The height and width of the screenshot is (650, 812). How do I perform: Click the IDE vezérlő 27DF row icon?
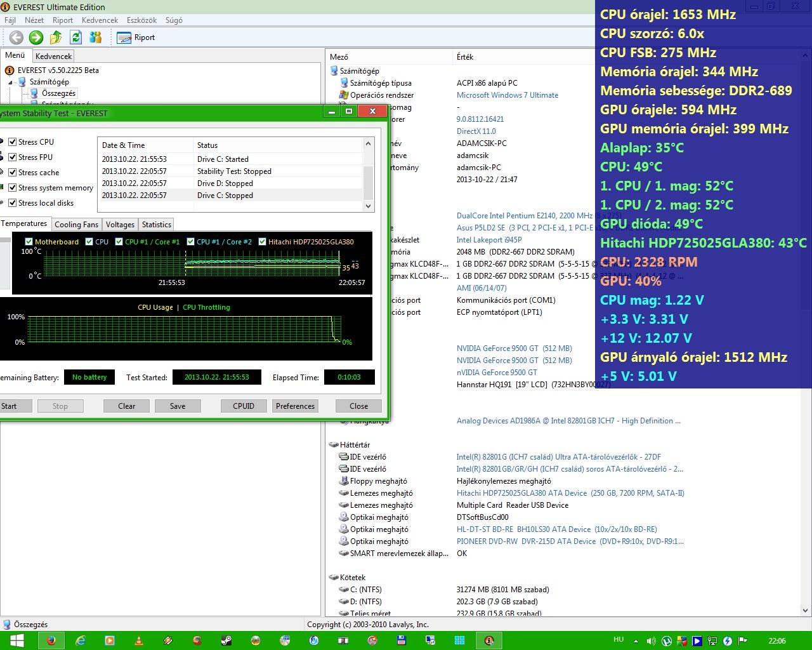click(344, 457)
